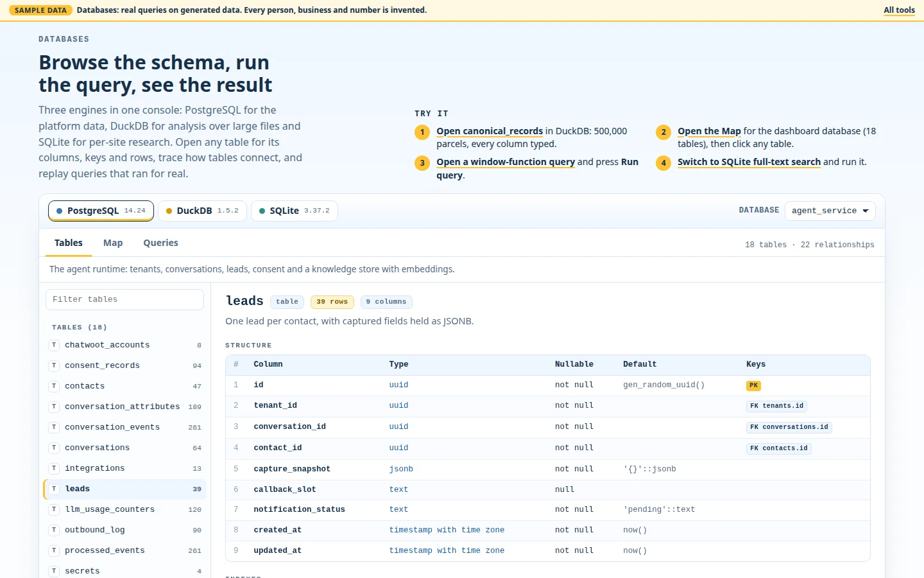
Task: Open the window-function query link
Action: point(506,162)
